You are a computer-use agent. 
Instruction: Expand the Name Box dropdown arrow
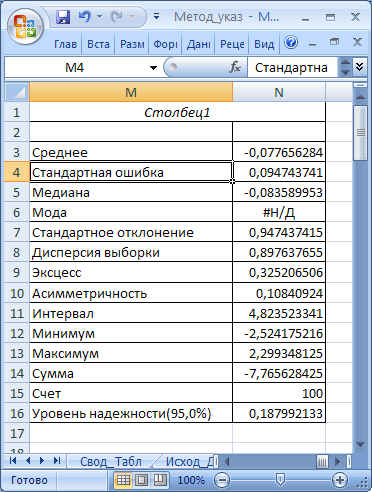(x=153, y=68)
